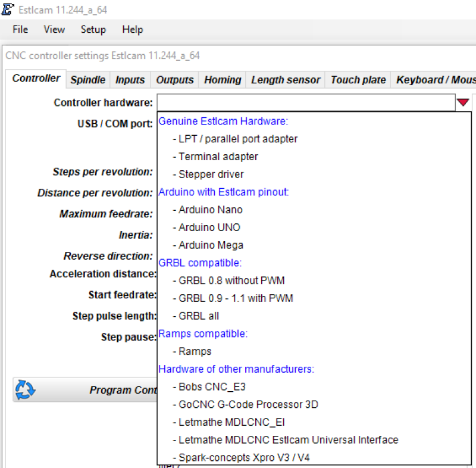Select Arduino UNO option
This screenshot has width=476, height=468.
[x=314, y=227]
